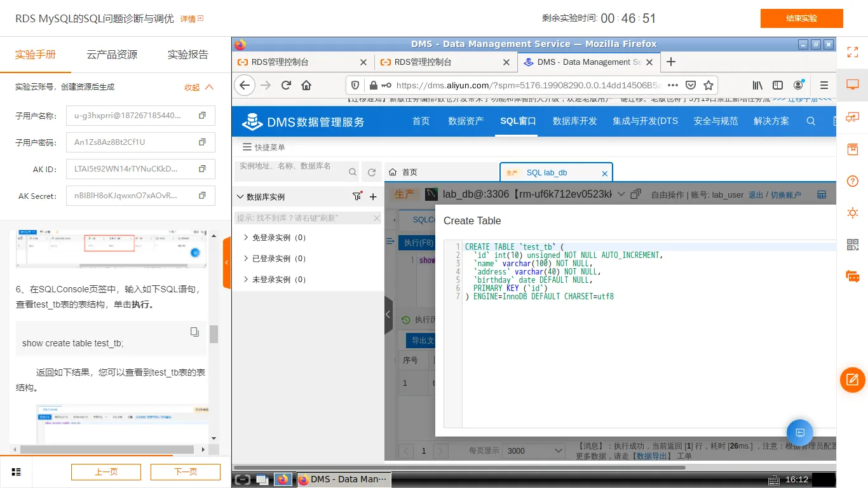
Task: Collapse the DMS left panel dark handle
Action: pos(388,315)
